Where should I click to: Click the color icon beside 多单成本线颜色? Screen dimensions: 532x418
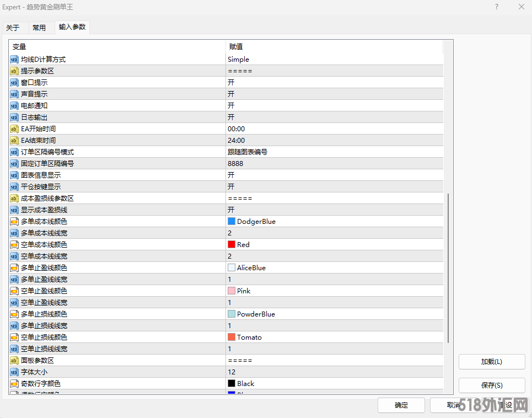[14, 222]
